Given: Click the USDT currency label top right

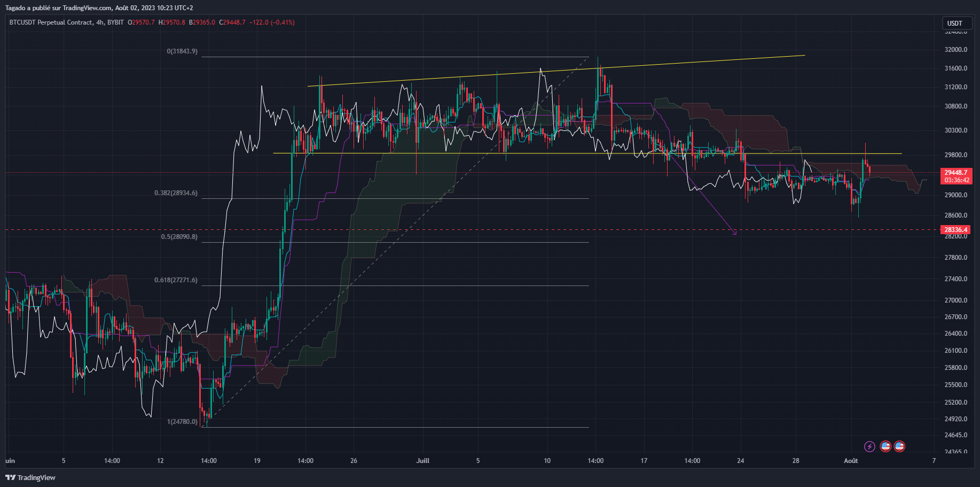Looking at the screenshot, I should point(957,23).
